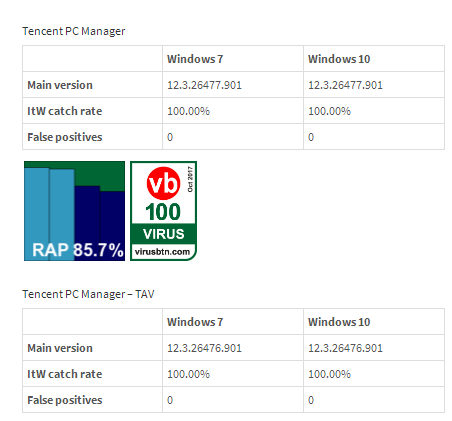
Task: Click the Main version label in first table
Action: pyautogui.click(x=60, y=85)
